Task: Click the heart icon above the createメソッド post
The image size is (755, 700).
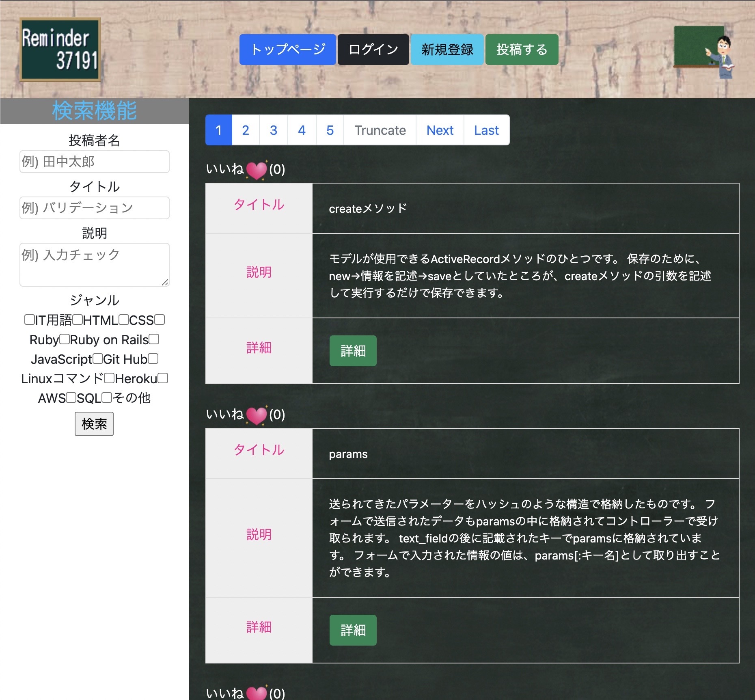Action: pos(257,169)
